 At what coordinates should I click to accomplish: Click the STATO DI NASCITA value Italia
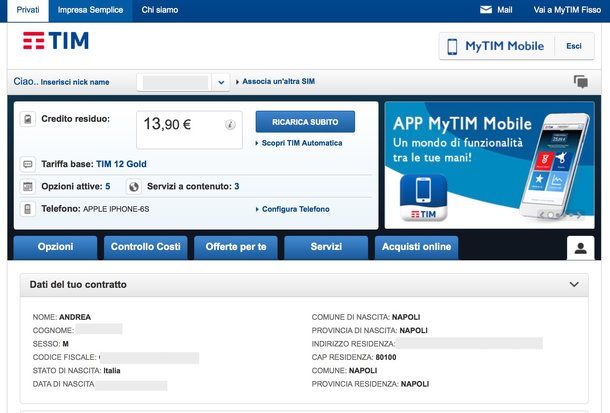coord(112,371)
